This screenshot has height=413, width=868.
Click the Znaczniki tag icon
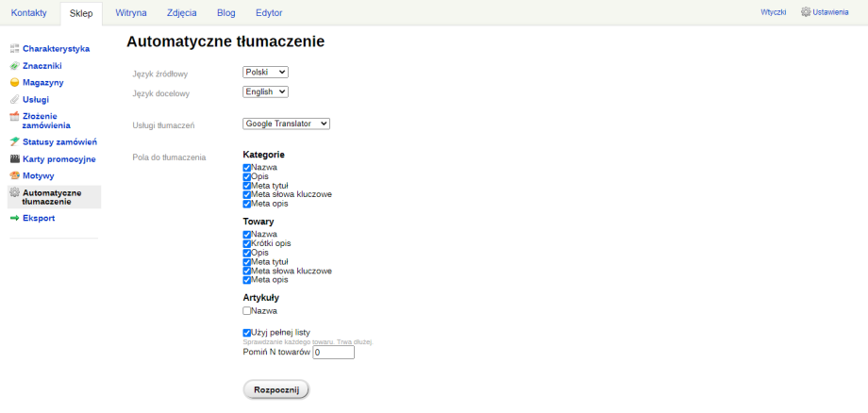click(15, 66)
